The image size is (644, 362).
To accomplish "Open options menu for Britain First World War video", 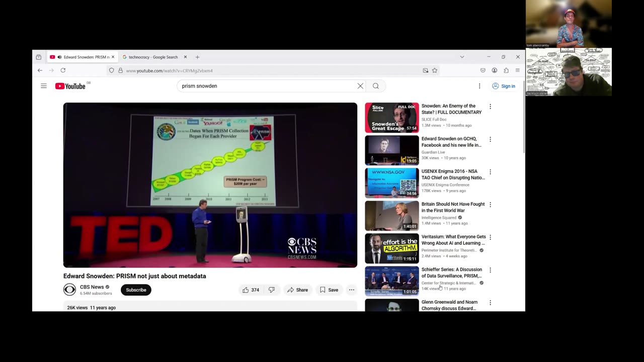I will (x=490, y=205).
